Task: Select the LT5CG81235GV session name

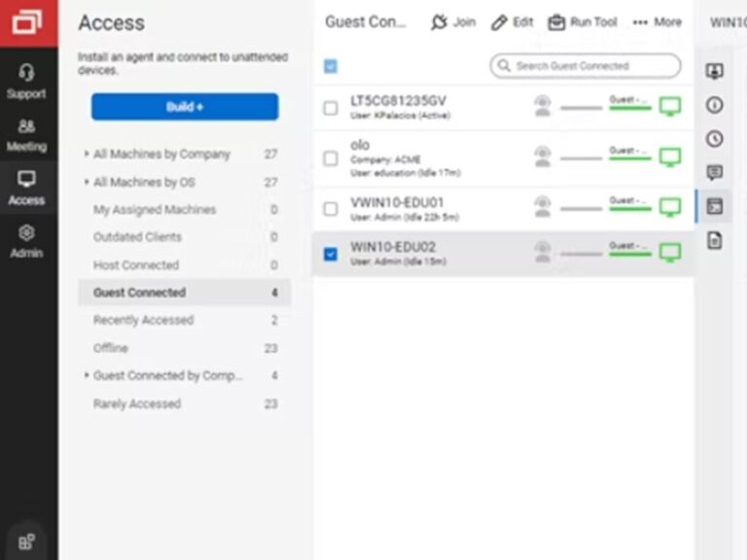Action: tap(398, 101)
